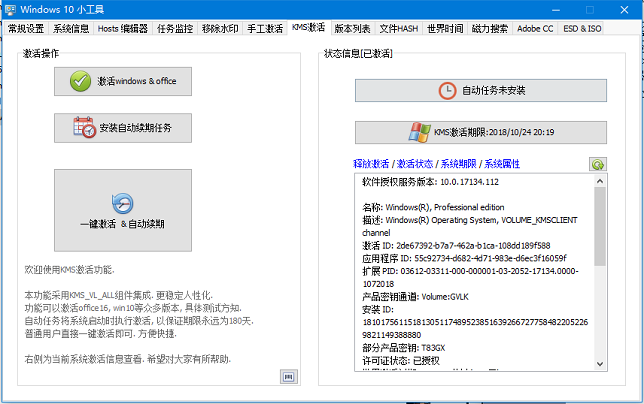644x404 pixels.
Task: Click the green checkmark activate Windows & Office icon
Action: 81,82
